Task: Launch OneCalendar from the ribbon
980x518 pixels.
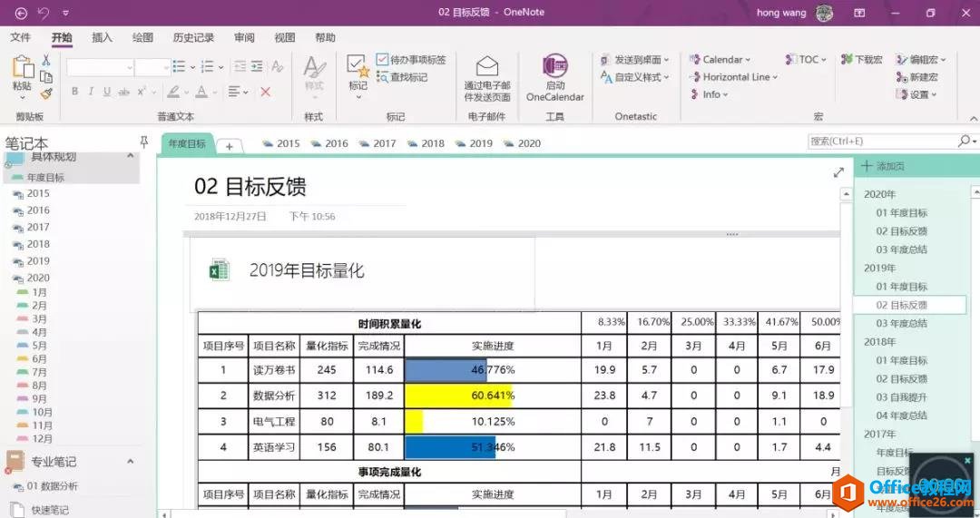Action: tap(554, 78)
